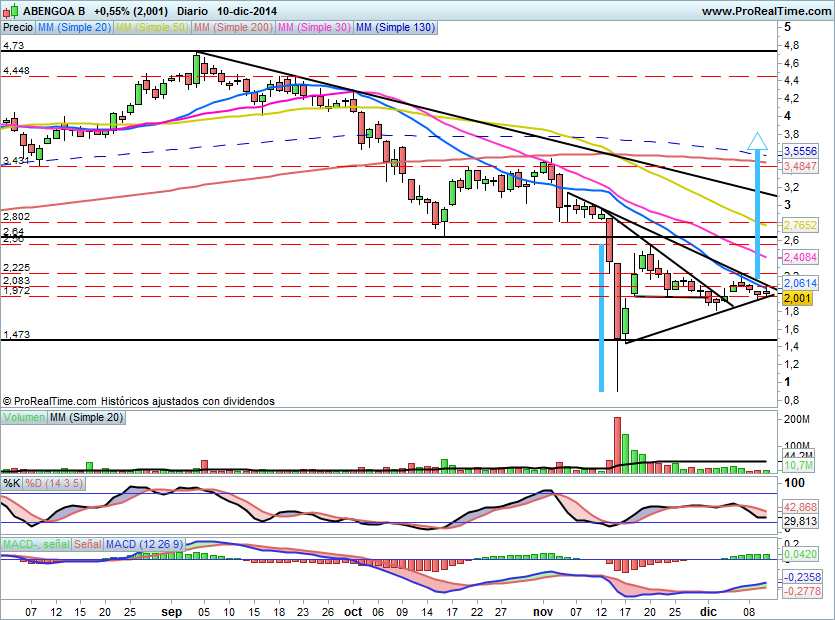Open the www.ProRealTime.com link
Screen dimensions: 835x620
click(x=766, y=11)
